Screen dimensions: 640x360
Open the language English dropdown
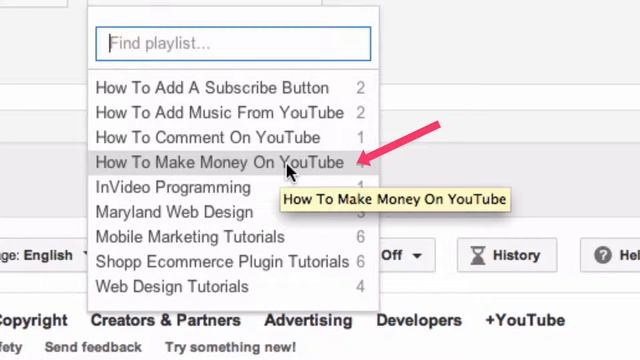pos(44,256)
